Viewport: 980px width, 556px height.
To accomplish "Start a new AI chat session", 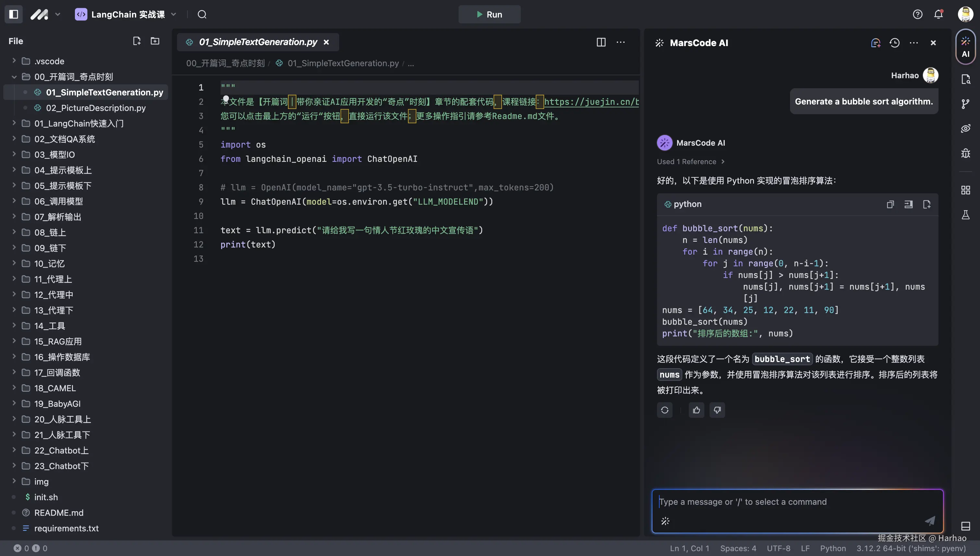I will (875, 43).
